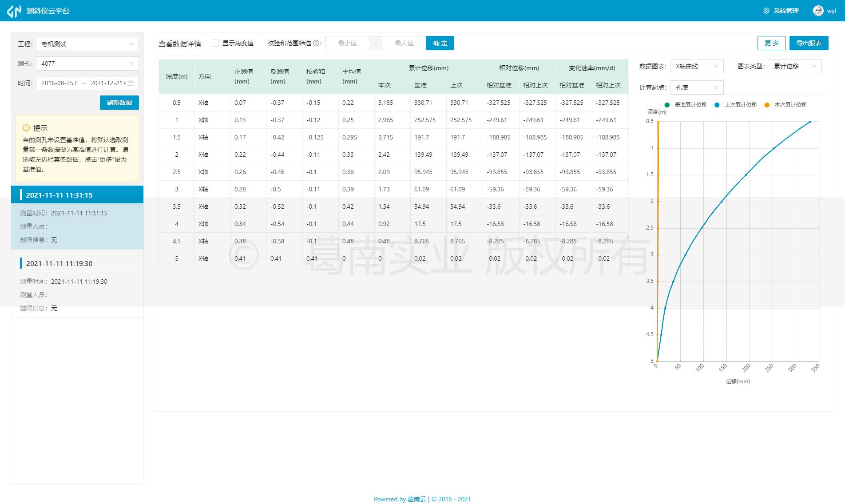The height and width of the screenshot is (504, 845).
Task: Click the 平均值 column header
Action: point(357,76)
